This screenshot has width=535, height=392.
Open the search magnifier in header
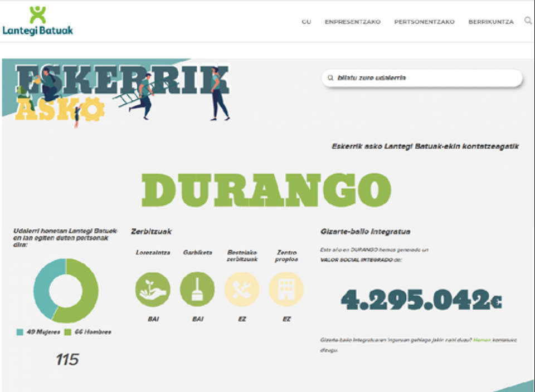click(528, 21)
